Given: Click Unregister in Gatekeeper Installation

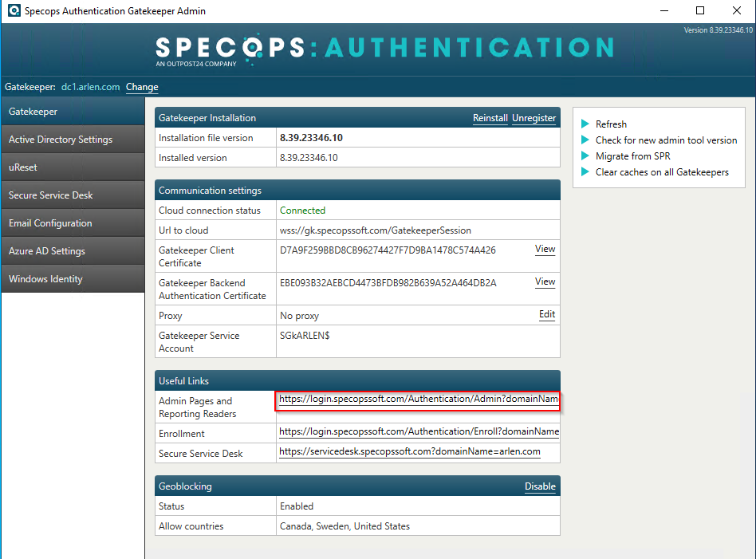Looking at the screenshot, I should tap(534, 118).
